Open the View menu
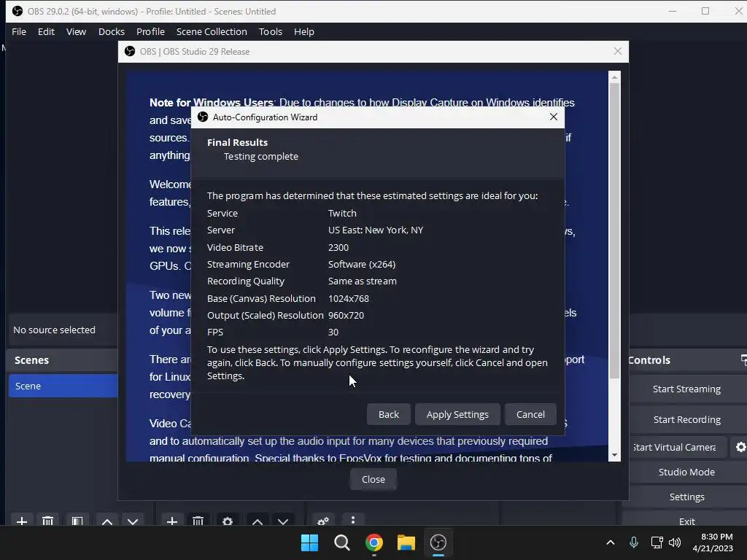Viewport: 747px width, 560px height. [76, 31]
